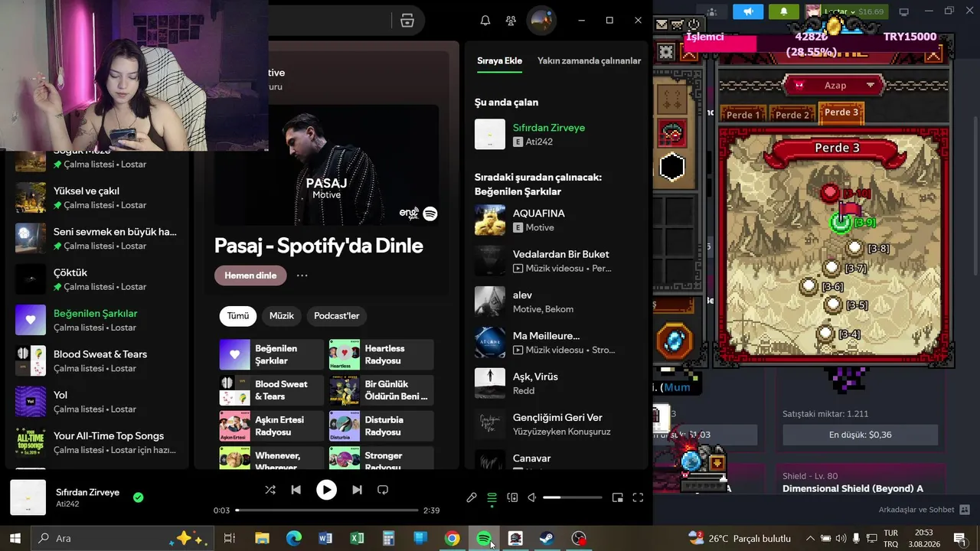Open the connect to device icon

tap(512, 497)
